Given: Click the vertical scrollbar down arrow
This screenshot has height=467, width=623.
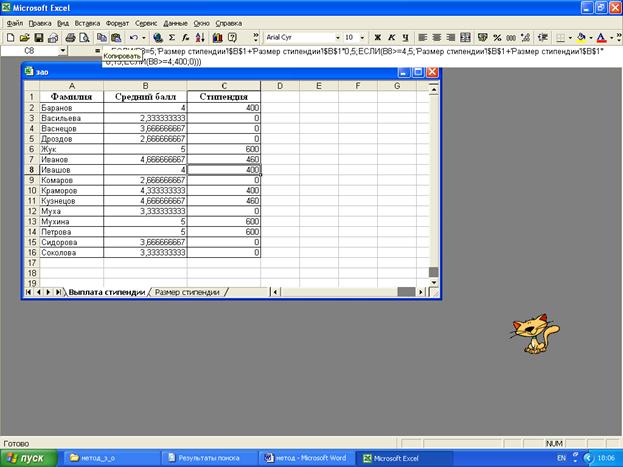Looking at the screenshot, I should (x=433, y=282).
